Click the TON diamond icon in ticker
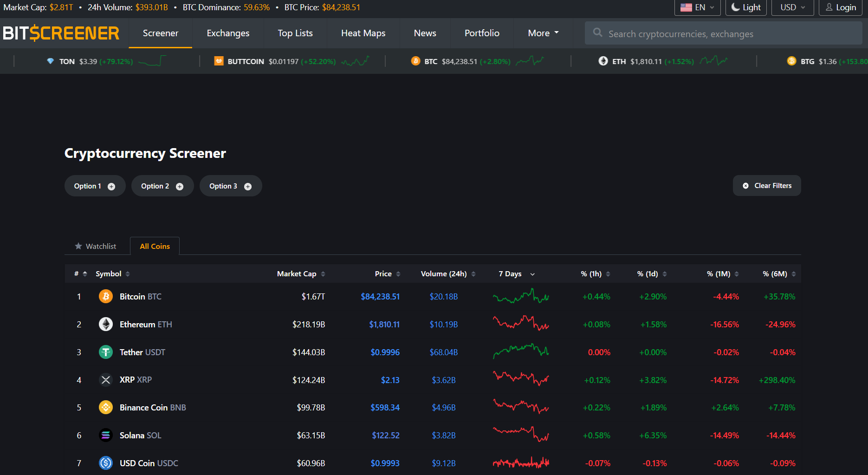 50,61
